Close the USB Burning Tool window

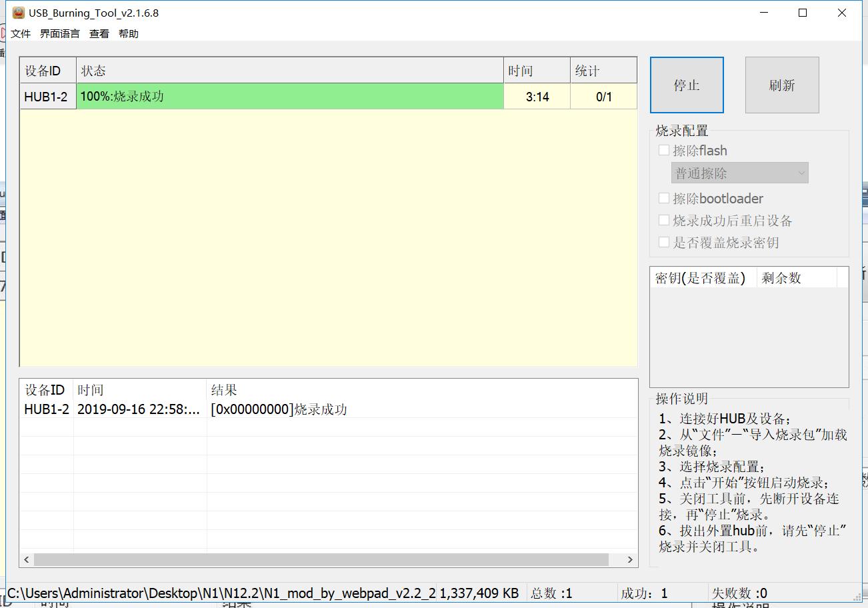[842, 13]
